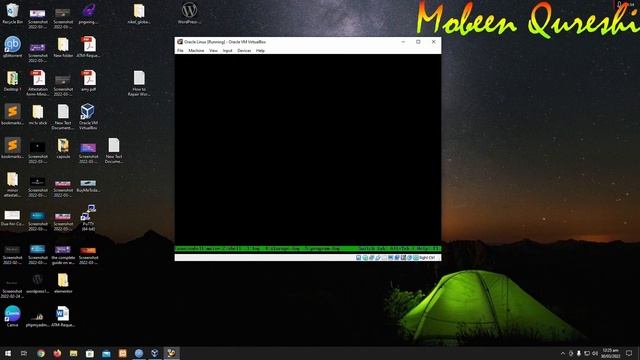Select the Recycle Bin desktop icon
640x360 pixels.
point(12,13)
